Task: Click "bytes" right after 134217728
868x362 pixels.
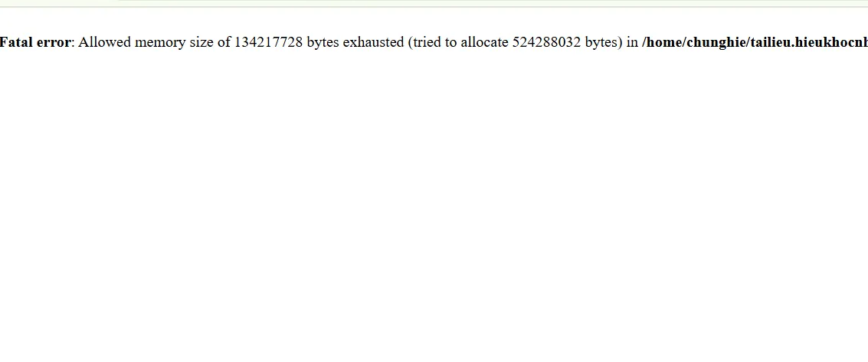Action: click(323, 42)
